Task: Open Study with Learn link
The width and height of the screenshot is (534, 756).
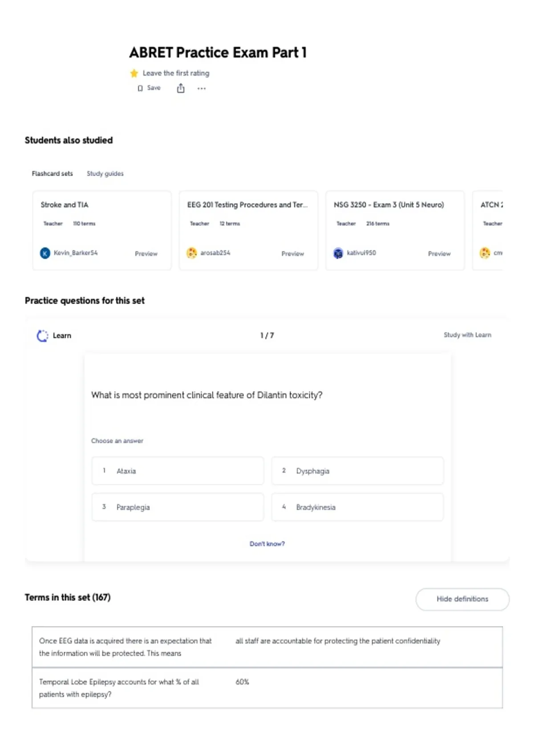Action: (x=467, y=335)
